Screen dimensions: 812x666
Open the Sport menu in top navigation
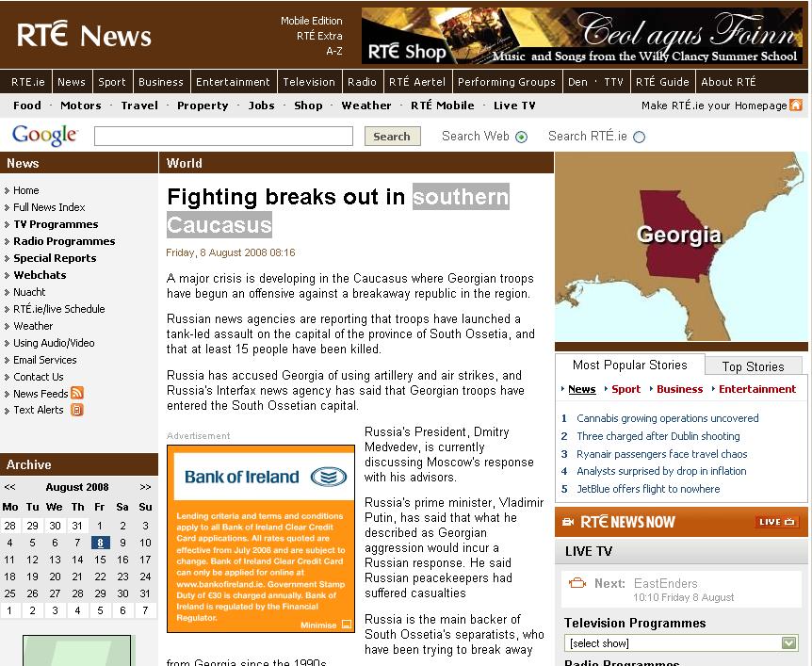click(x=112, y=82)
